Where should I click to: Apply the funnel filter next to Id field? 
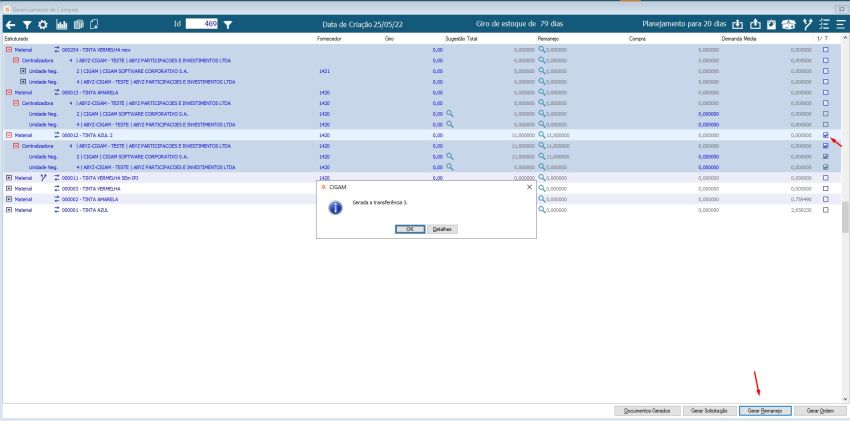(x=228, y=24)
